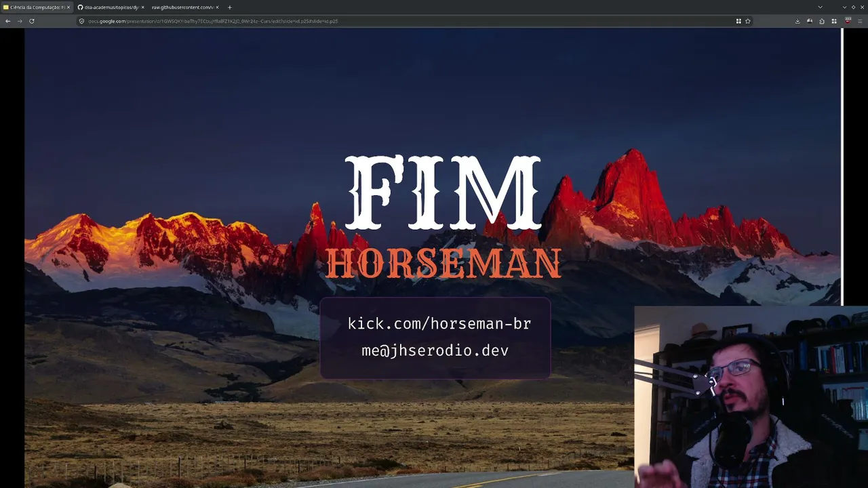This screenshot has width=868, height=488.
Task: Go forward to the next page
Action: 20,21
